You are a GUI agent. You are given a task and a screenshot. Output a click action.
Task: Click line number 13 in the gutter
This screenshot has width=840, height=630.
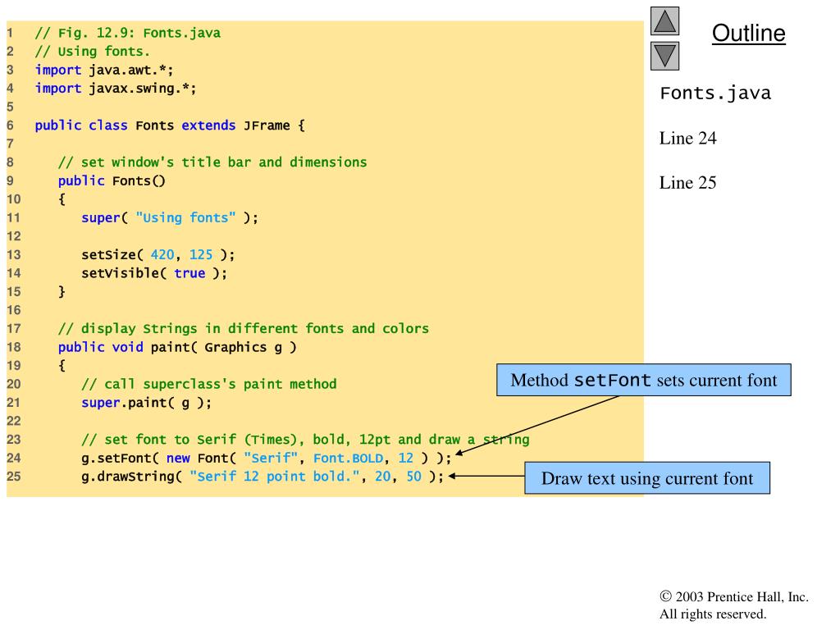point(14,254)
